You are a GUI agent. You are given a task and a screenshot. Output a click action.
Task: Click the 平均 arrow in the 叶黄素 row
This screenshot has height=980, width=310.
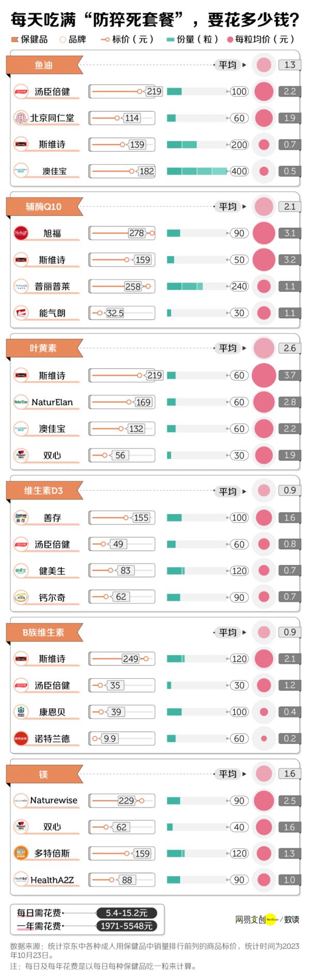[x=244, y=348]
